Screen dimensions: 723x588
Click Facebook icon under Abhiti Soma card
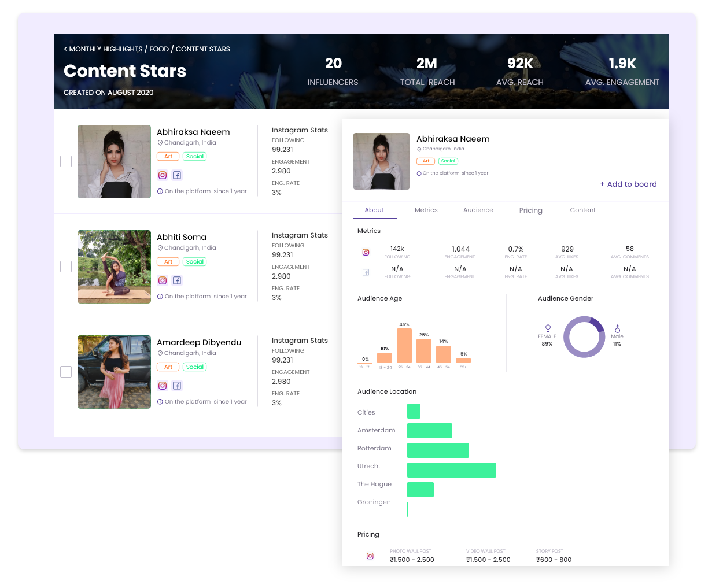coord(177,280)
